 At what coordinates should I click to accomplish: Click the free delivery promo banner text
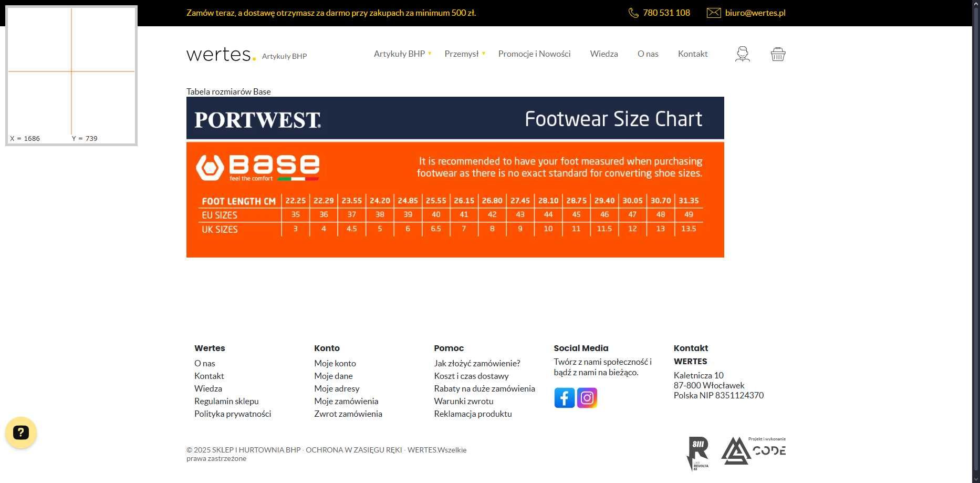point(331,13)
